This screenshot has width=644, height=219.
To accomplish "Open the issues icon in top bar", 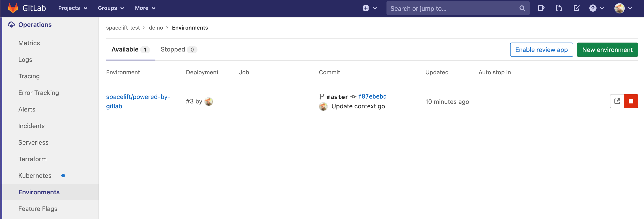I will (x=541, y=8).
